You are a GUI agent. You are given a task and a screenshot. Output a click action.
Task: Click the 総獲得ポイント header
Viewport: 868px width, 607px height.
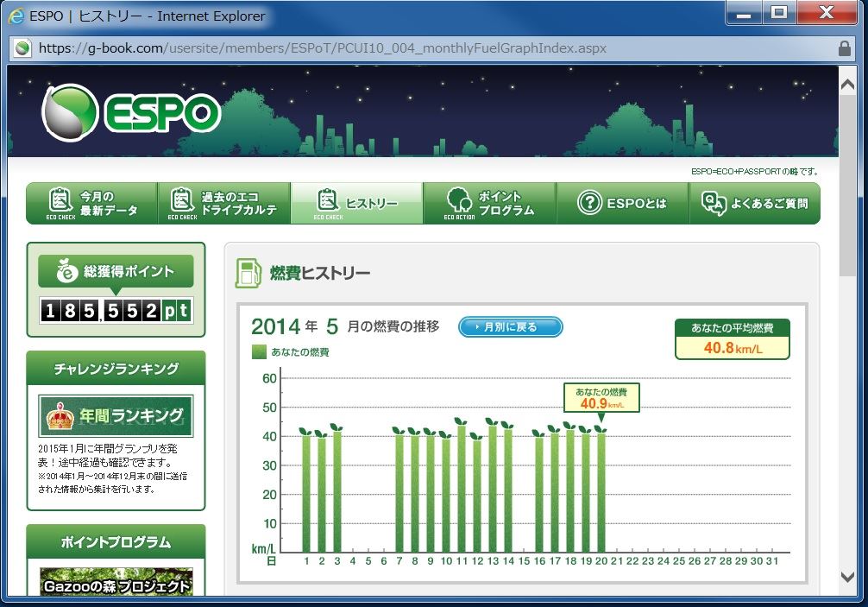click(116, 271)
